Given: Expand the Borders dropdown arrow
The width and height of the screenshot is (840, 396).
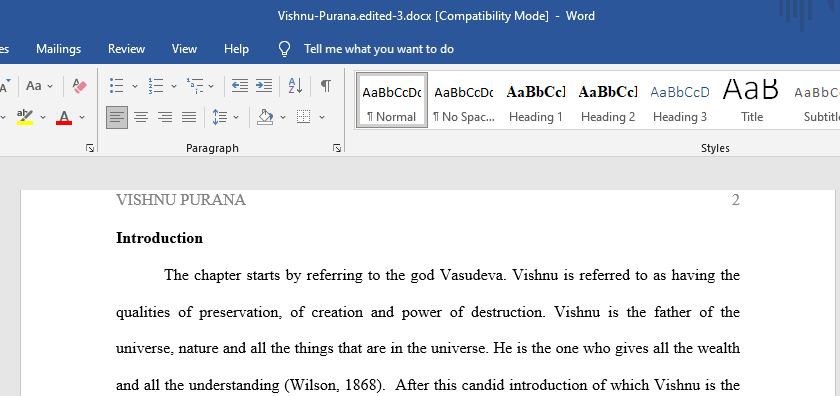Looking at the screenshot, I should click(x=322, y=117).
